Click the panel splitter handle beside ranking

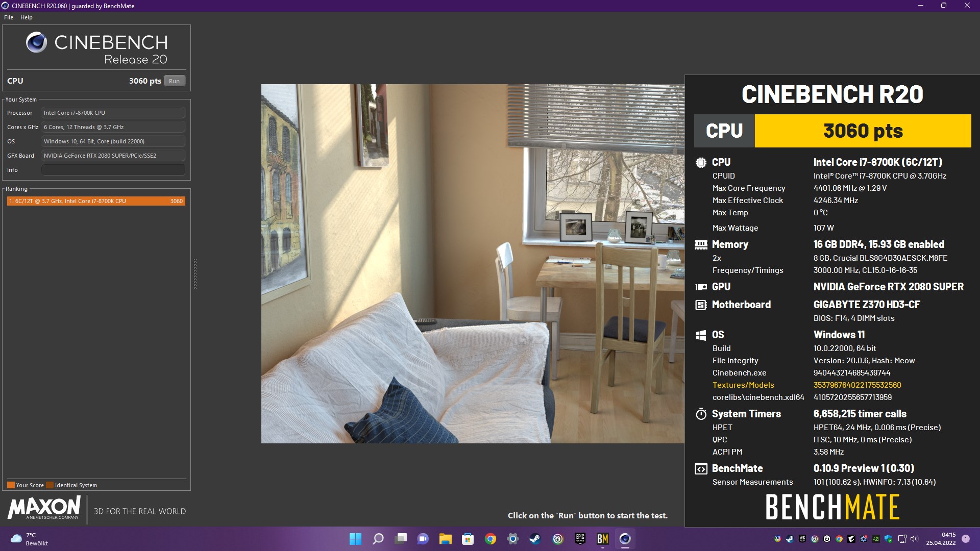click(195, 274)
